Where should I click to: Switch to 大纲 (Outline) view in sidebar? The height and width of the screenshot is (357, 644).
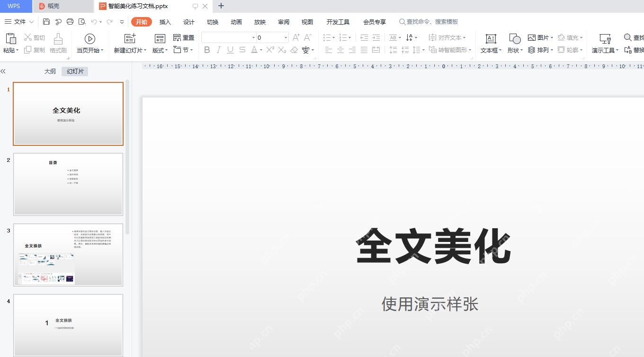pos(50,71)
